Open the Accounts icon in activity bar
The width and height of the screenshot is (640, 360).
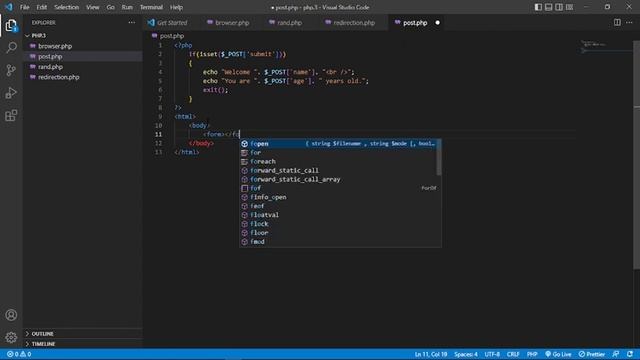[x=11, y=315]
